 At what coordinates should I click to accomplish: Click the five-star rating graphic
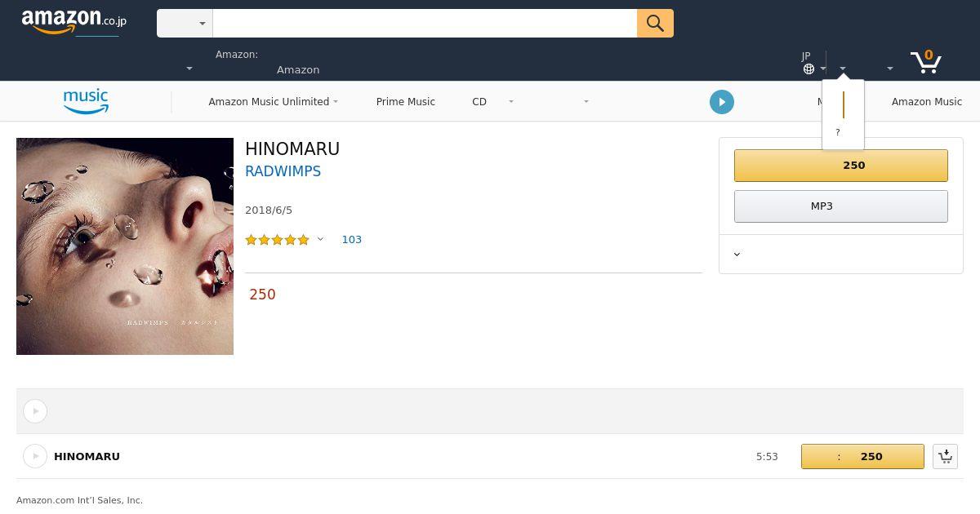tap(278, 239)
